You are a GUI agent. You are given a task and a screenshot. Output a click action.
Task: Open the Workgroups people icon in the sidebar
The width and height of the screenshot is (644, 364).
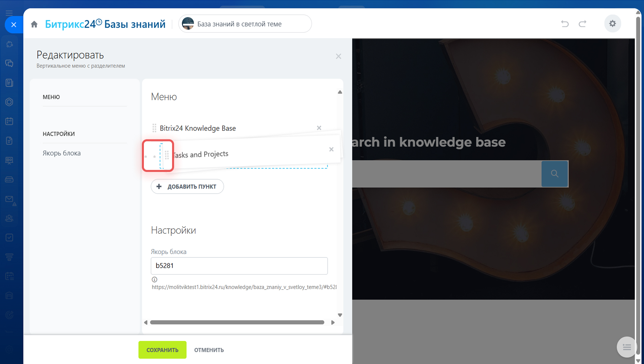coord(9,218)
